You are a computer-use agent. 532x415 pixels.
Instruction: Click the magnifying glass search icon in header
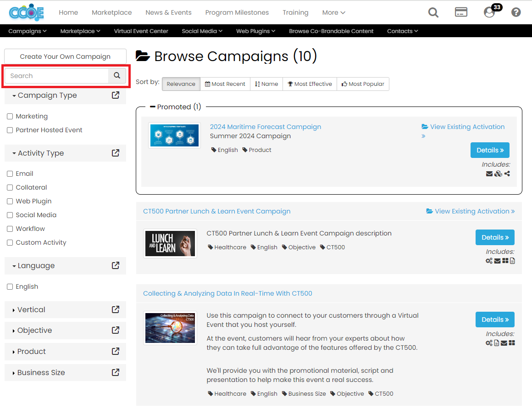pos(433,12)
